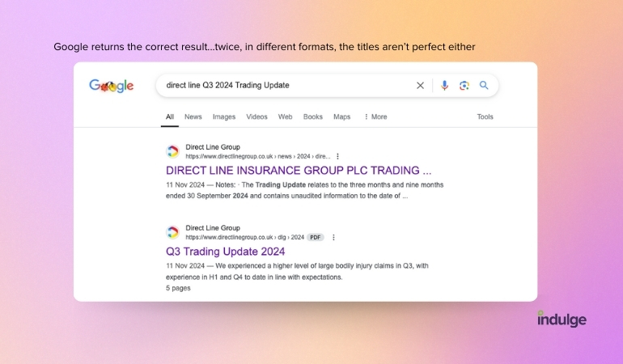Click 'Direct Line Group' site name on PDF result
The image size is (623, 364).
(213, 228)
